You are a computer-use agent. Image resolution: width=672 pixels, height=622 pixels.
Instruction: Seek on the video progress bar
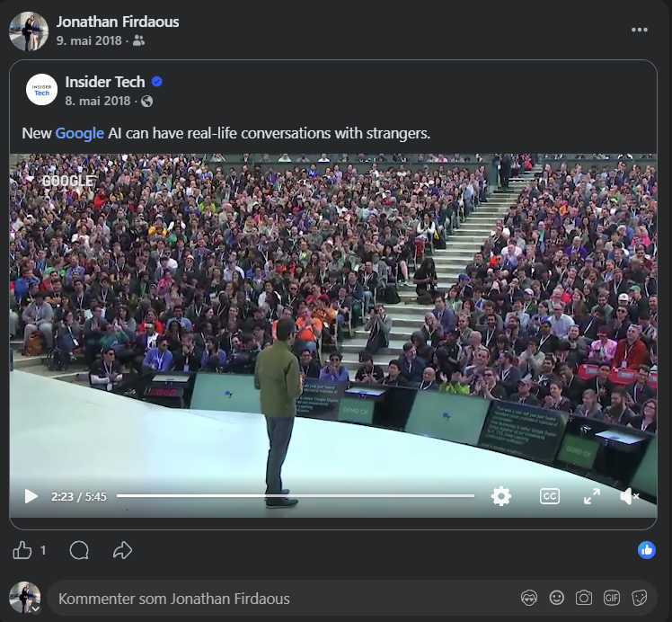coord(296,495)
